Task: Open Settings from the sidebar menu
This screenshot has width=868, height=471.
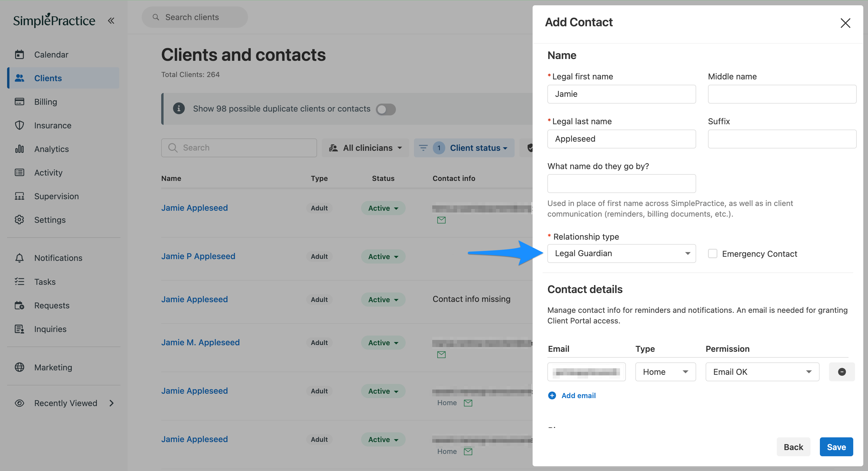Action: [50, 220]
